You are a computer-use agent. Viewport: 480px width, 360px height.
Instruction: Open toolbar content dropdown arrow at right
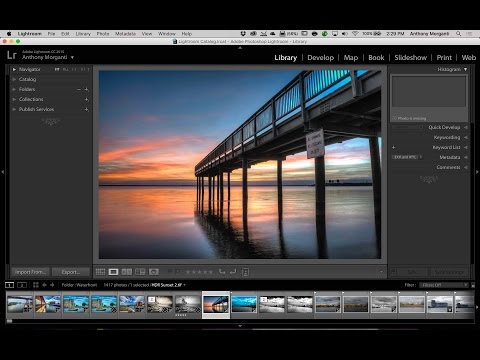coord(381,272)
